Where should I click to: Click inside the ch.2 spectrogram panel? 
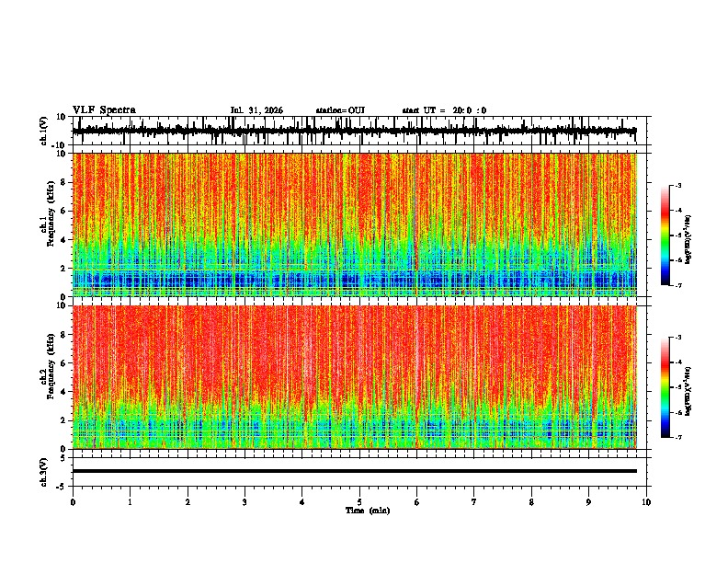coord(355,377)
